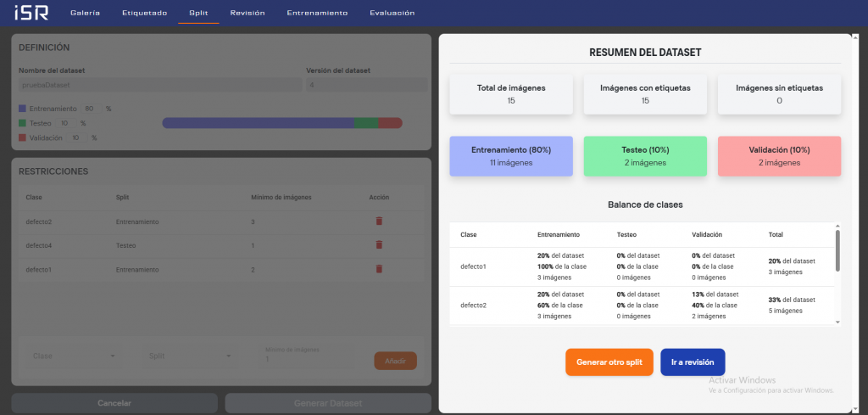Click the Generar otro split button
The image size is (868, 415).
(x=609, y=362)
